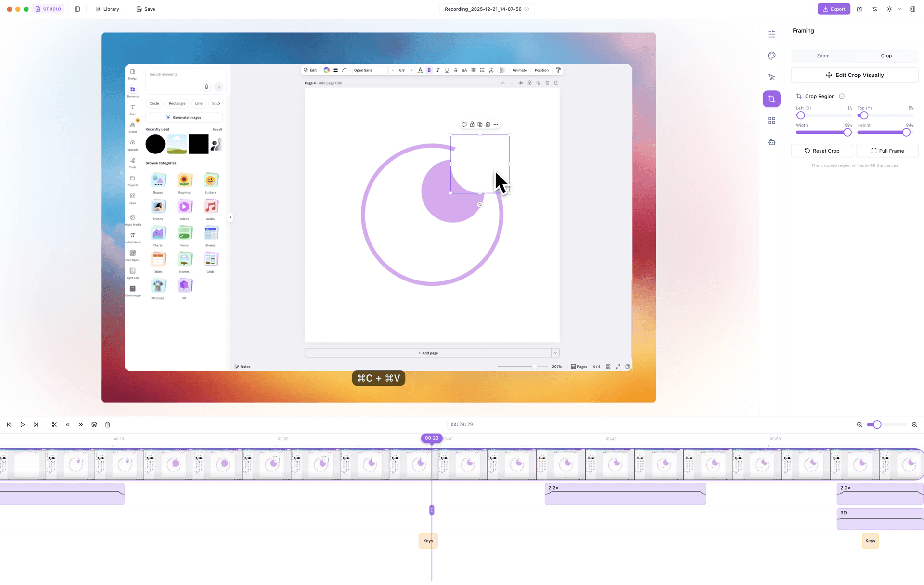Screen dimensions: 924x585
Task: Open the color palette panel
Action: tap(772, 55)
